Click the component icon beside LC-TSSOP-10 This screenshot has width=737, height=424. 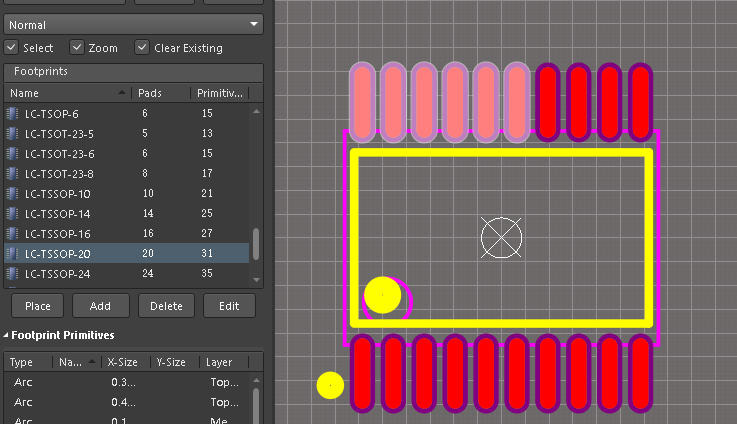point(13,194)
